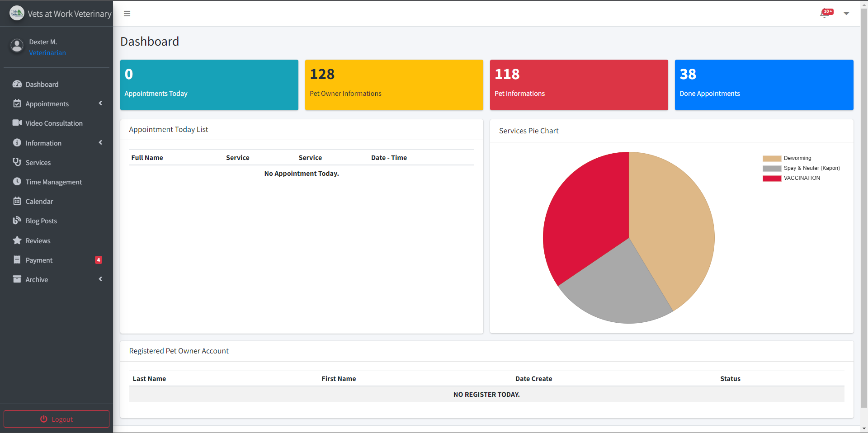868x433 pixels.
Task: Go to Services menu item
Action: click(x=57, y=162)
